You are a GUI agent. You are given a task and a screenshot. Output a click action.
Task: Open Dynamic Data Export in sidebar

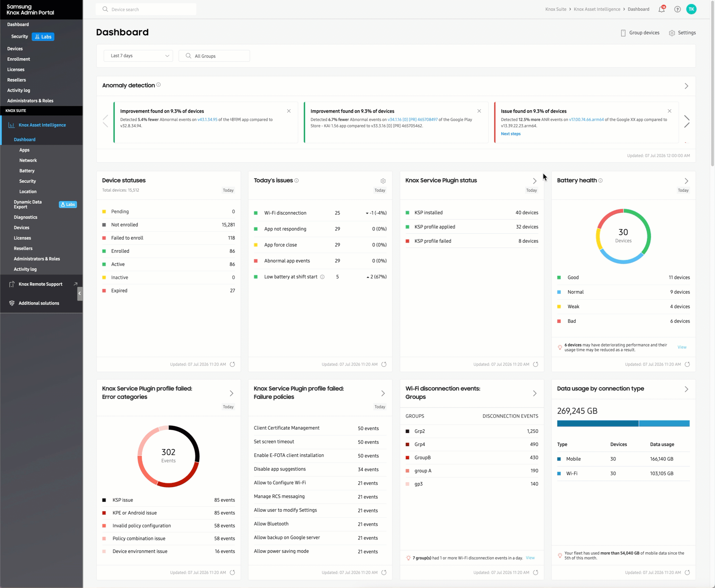(28, 204)
